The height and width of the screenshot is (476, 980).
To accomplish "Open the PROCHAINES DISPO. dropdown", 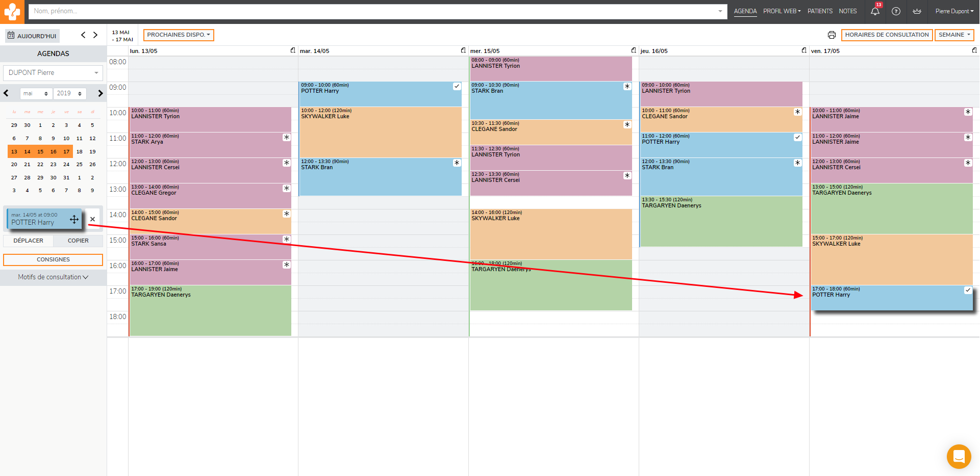I will coord(179,35).
